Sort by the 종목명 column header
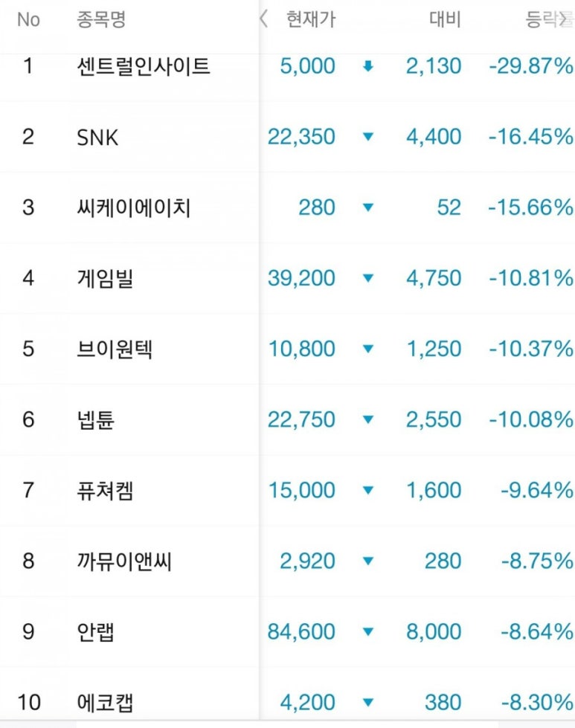 pos(101,19)
